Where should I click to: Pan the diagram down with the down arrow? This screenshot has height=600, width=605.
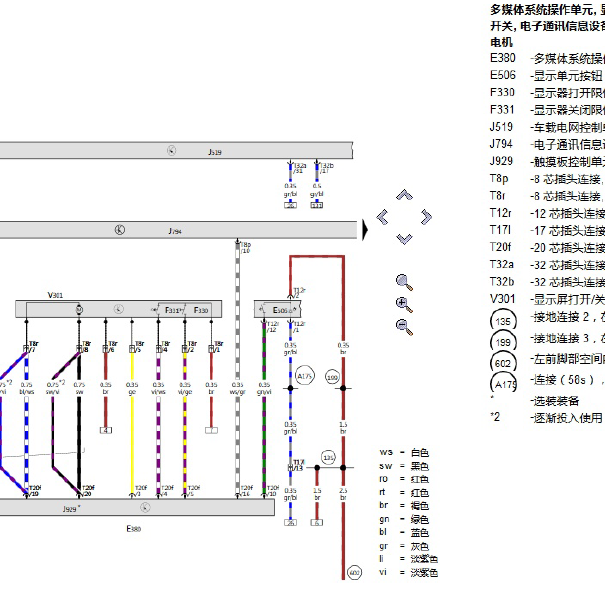coord(404,239)
